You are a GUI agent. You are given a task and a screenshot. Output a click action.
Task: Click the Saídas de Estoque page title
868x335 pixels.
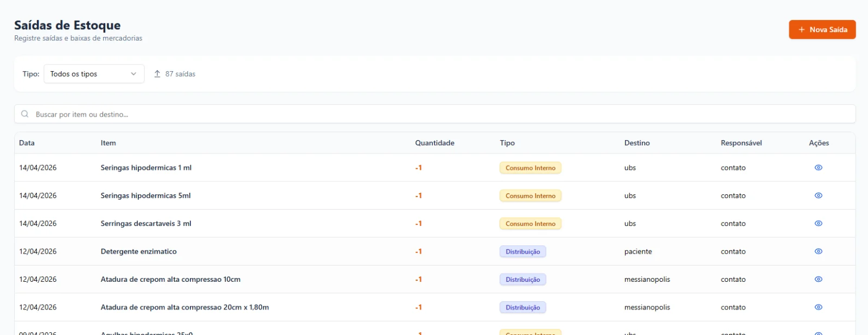tap(67, 25)
